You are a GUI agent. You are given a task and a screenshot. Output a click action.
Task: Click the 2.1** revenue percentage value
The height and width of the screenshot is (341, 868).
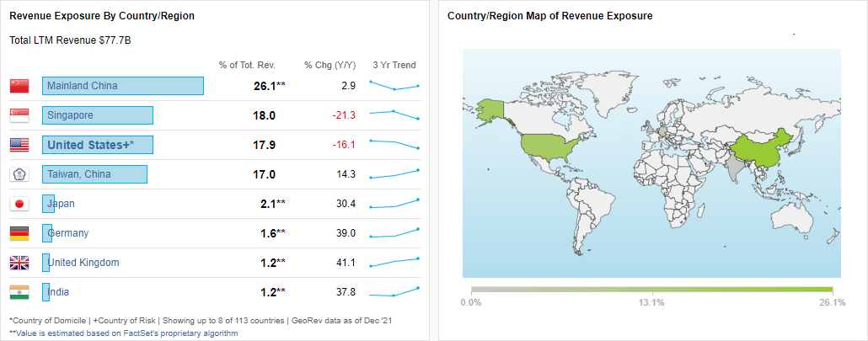coord(273,204)
